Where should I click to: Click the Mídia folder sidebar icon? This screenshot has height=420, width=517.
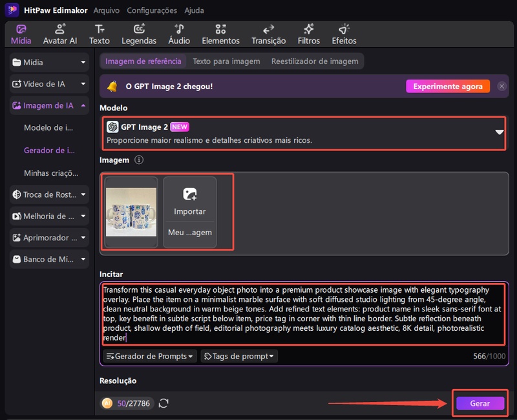click(17, 62)
